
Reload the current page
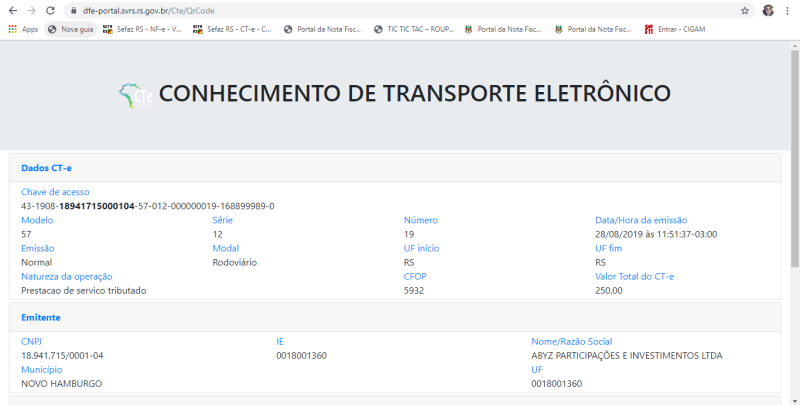(x=50, y=11)
